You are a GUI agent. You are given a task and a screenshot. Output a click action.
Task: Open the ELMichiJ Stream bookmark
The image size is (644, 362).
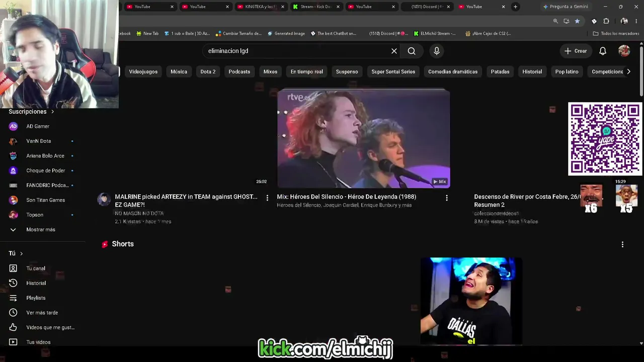[435, 34]
